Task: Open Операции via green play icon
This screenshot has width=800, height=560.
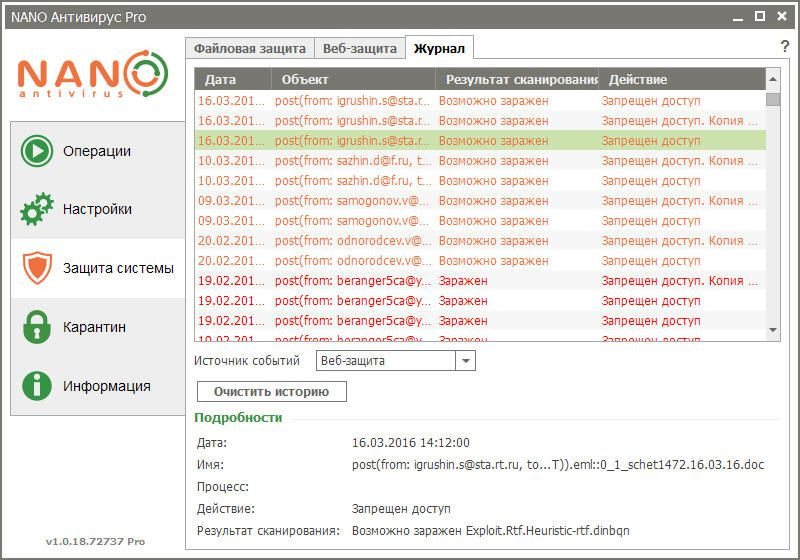Action: pos(37,151)
